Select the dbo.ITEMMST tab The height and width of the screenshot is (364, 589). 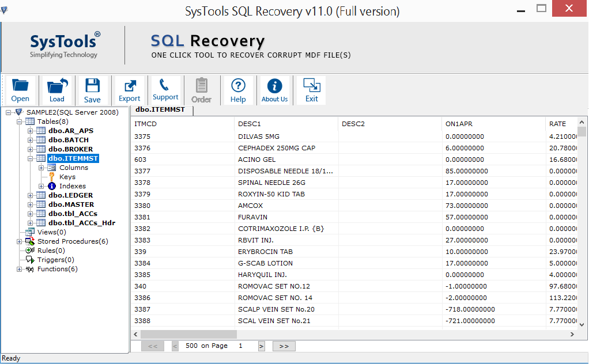(x=161, y=110)
